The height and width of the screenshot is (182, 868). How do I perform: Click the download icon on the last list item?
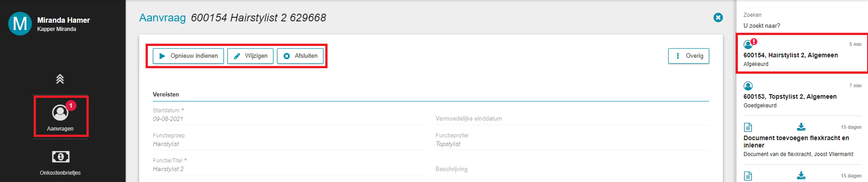click(802, 175)
